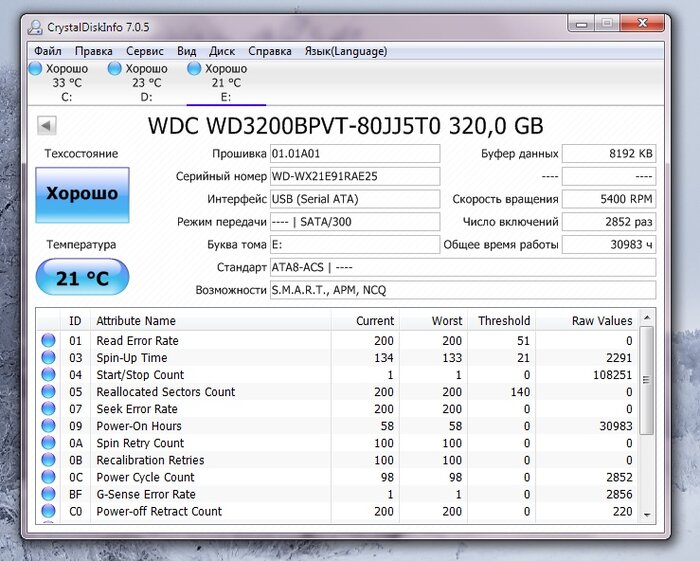This screenshot has height=561, width=700.
Task: Select the Spin-Up Time attribute name
Action: click(x=132, y=357)
